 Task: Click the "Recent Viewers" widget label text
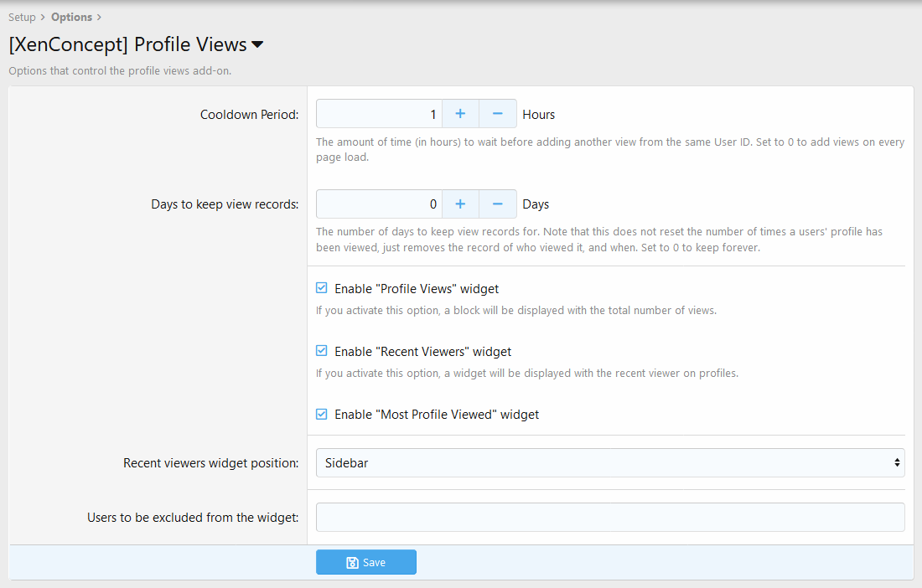[x=422, y=352]
